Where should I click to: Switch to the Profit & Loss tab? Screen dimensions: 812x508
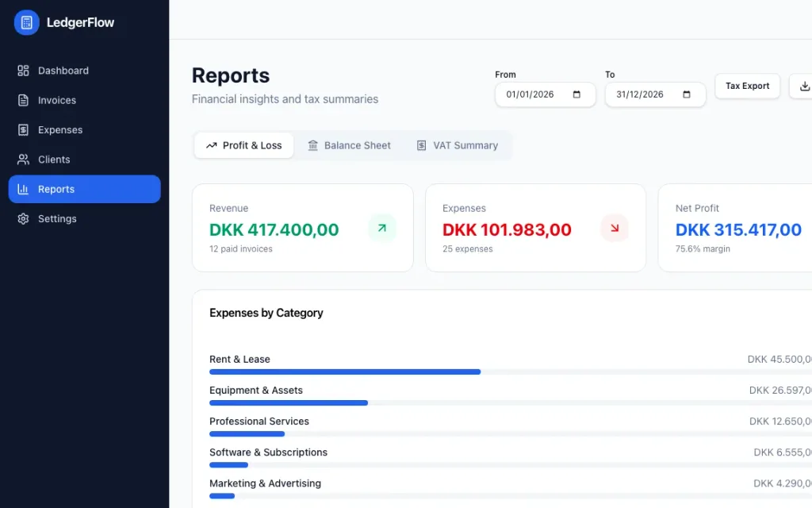pyautogui.click(x=244, y=146)
